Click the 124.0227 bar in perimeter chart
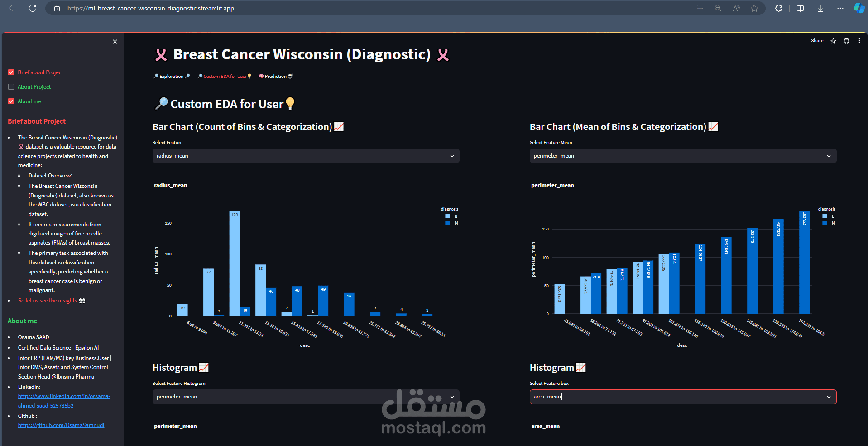 click(x=700, y=278)
